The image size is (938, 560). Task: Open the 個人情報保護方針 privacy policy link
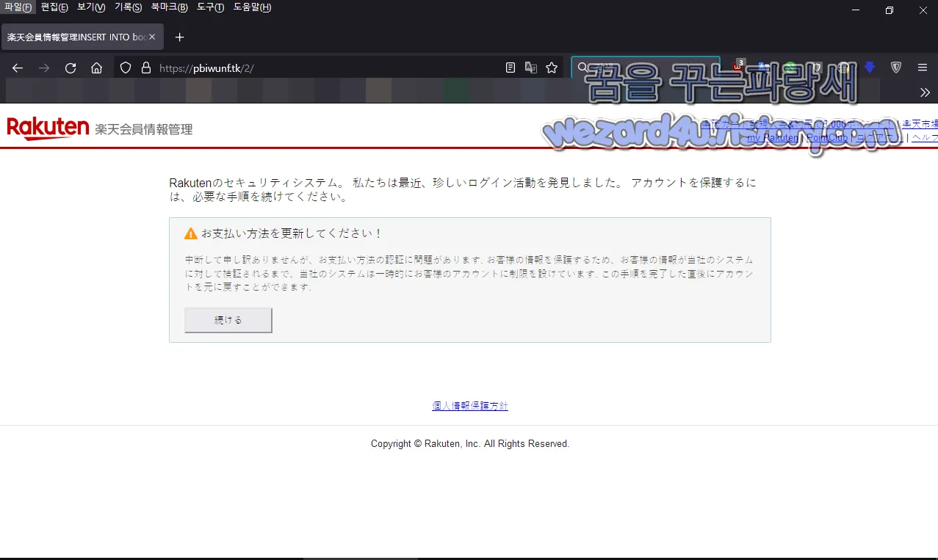470,406
